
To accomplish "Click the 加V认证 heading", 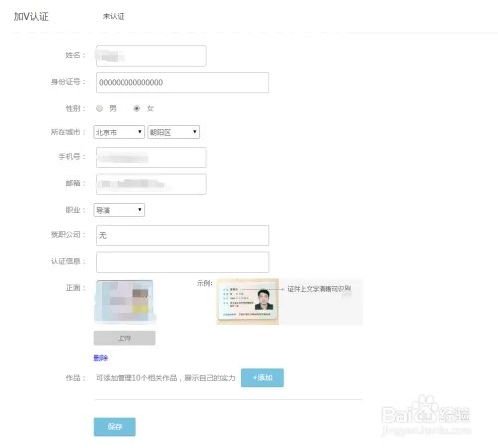I will point(31,17).
